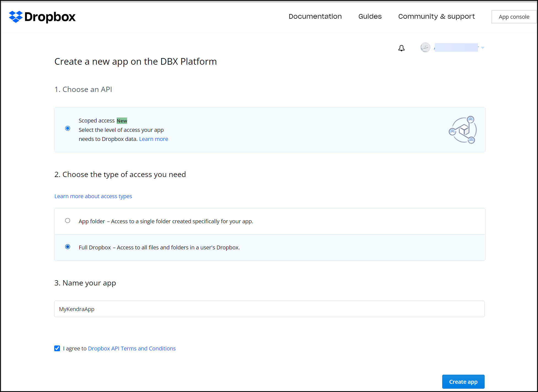This screenshot has height=392, width=538.
Task: Click the user avatar icon
Action: (425, 48)
